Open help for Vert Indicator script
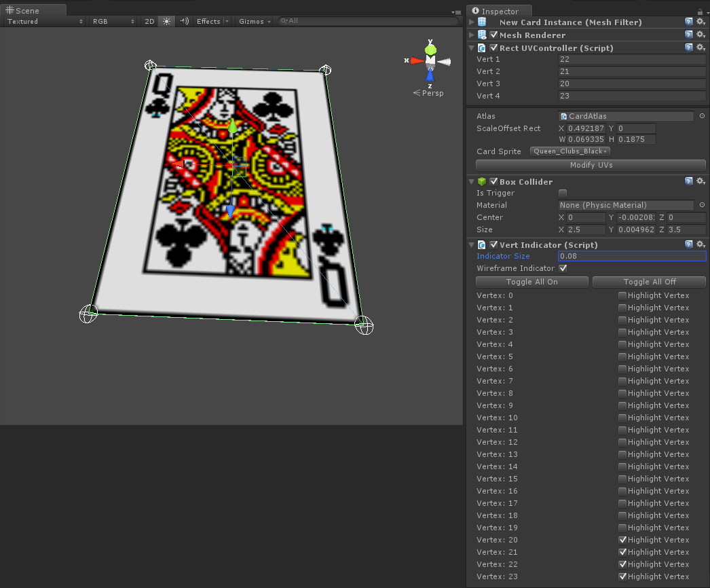 pos(688,244)
